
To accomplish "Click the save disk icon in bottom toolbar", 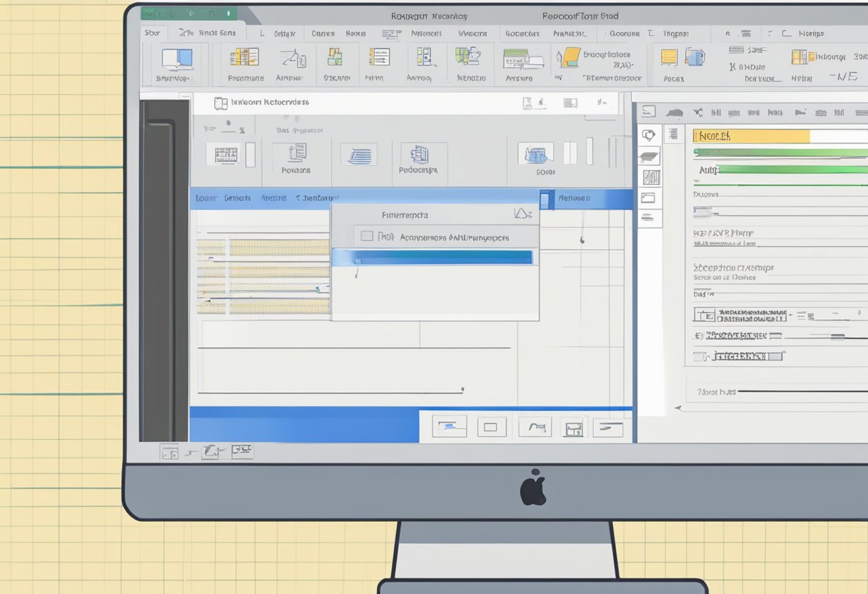I will (x=573, y=428).
